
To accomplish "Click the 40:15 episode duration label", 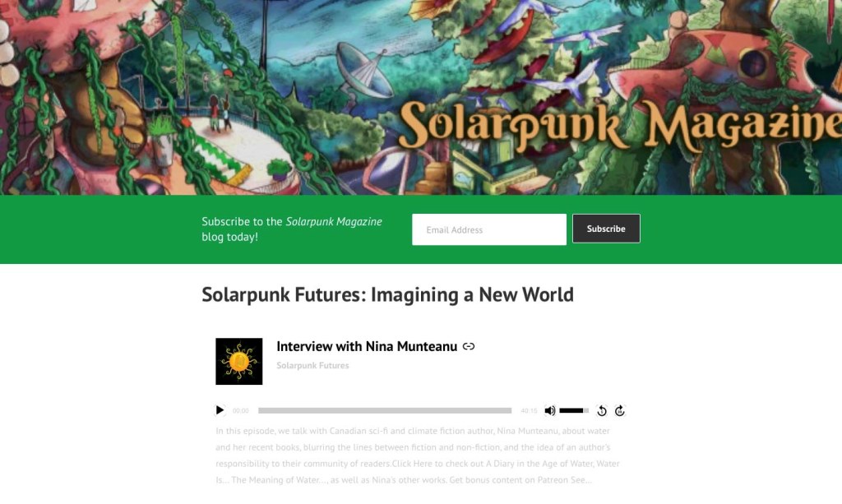I will point(529,410).
